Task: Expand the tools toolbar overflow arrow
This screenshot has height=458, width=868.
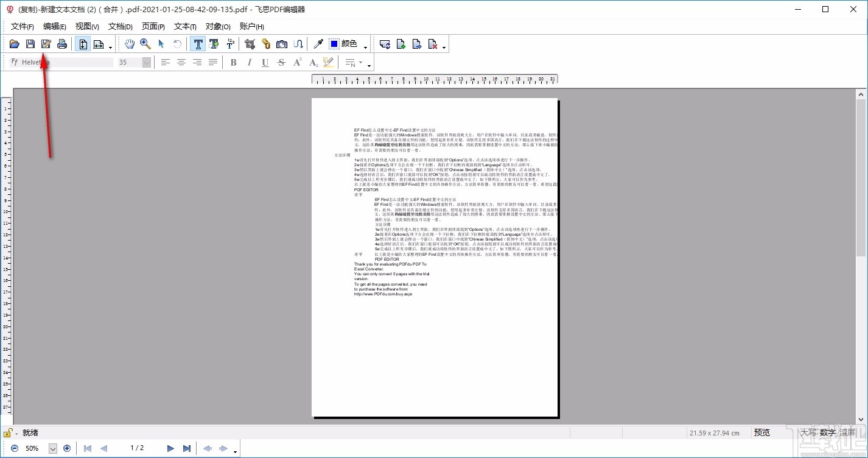Action: coord(366,47)
